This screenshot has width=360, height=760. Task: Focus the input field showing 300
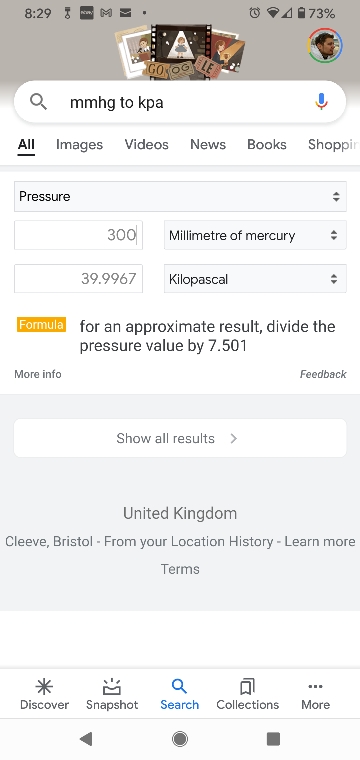[78, 235]
